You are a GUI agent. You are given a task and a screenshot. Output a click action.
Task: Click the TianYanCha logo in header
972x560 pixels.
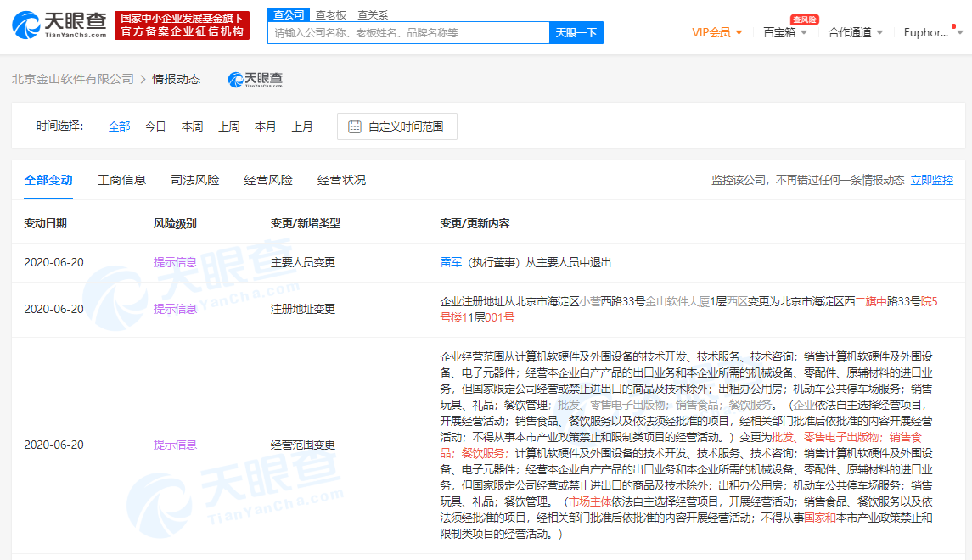pos(59,25)
